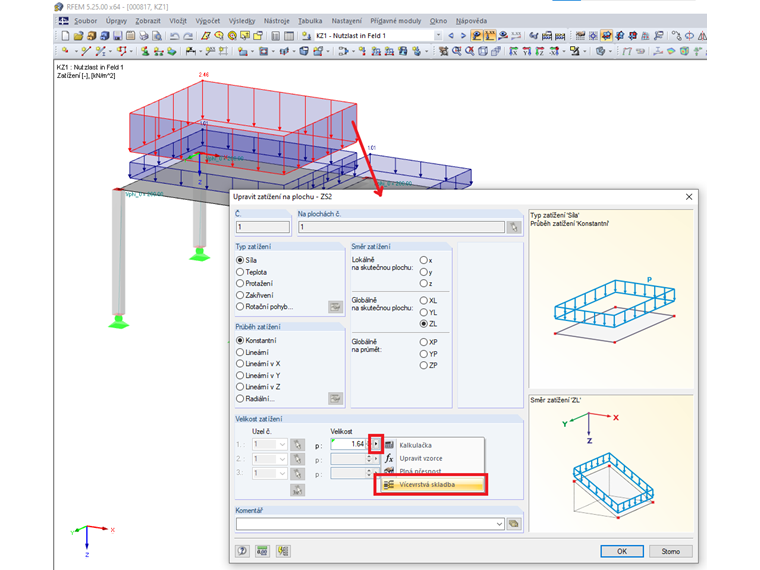
Task: Choose Upravit vzorce from the popup menu
Action: pos(421,458)
